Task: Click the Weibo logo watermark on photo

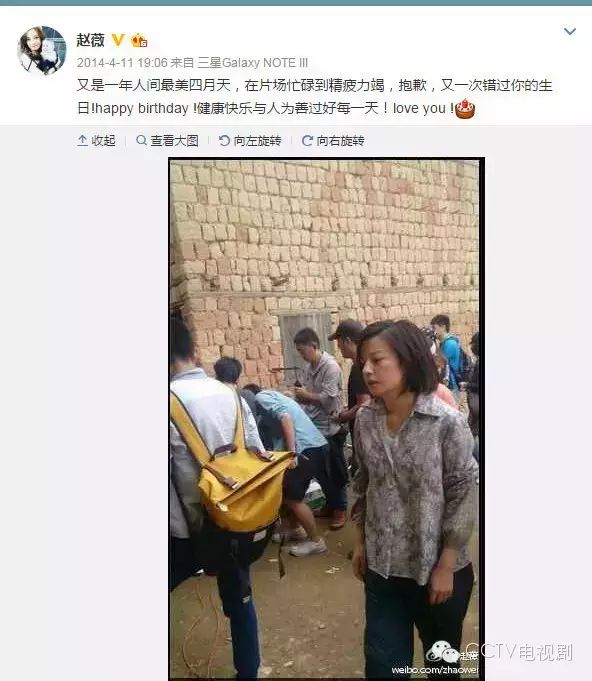Action: point(442,652)
